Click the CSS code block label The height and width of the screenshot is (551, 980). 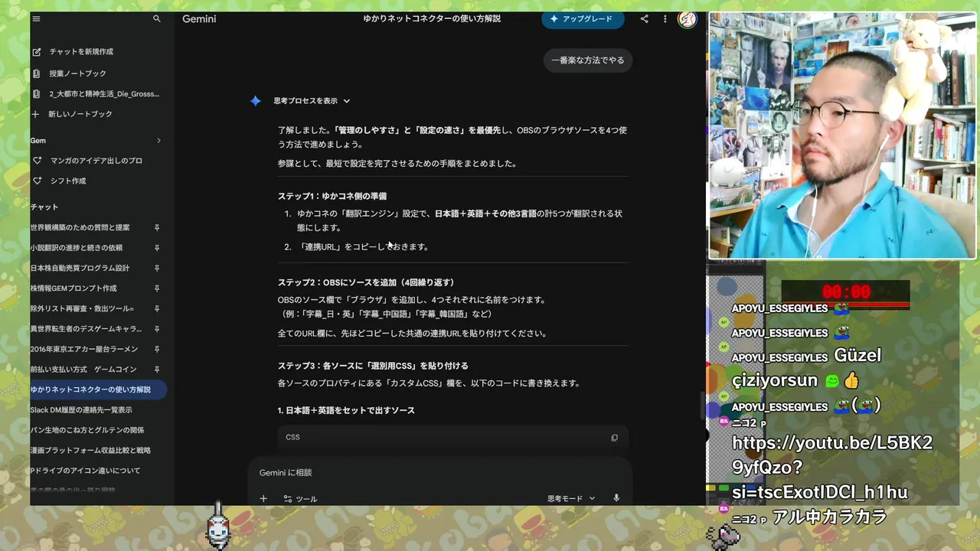click(x=292, y=437)
